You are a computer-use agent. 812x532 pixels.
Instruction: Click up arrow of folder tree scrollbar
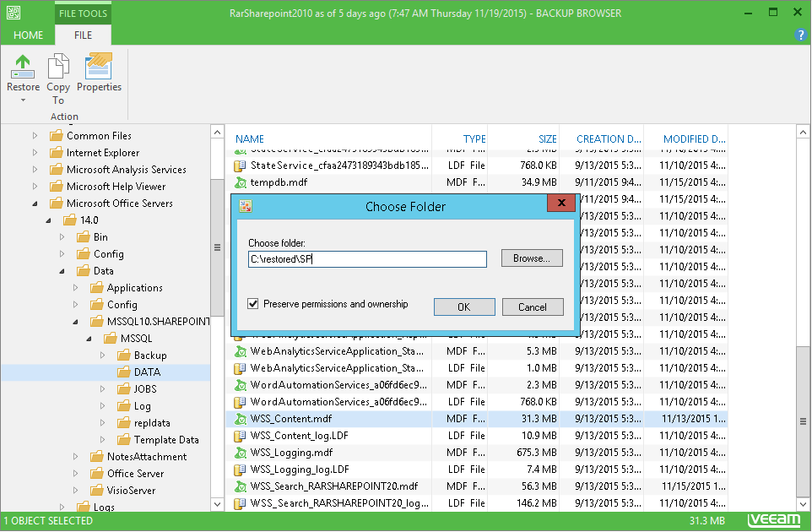point(218,133)
